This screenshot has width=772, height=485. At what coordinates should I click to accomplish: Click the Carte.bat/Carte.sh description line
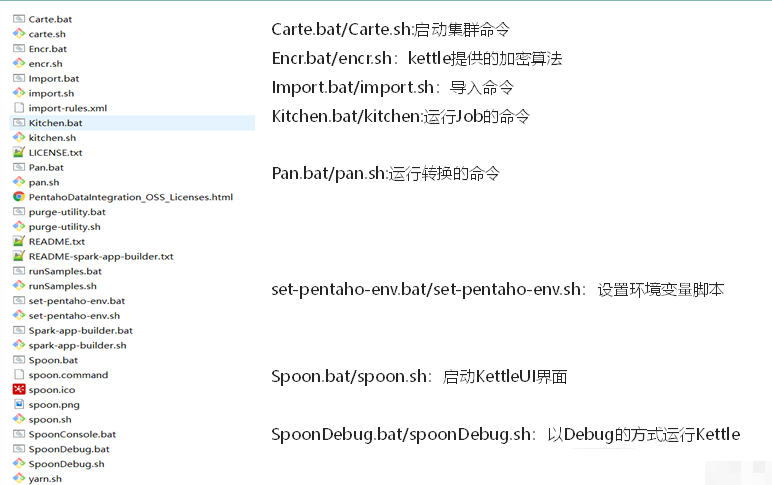click(390, 30)
